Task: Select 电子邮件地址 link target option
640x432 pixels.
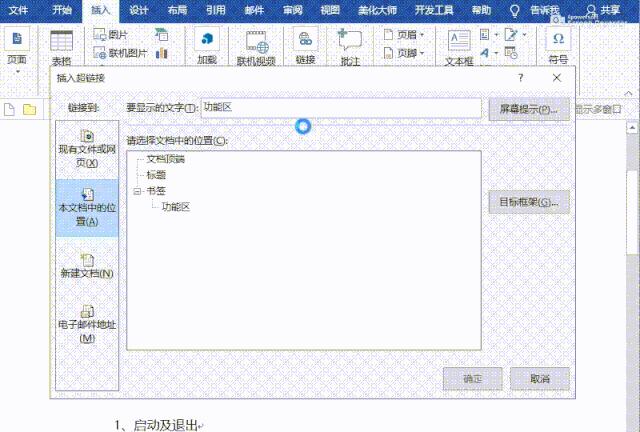Action: [x=87, y=324]
